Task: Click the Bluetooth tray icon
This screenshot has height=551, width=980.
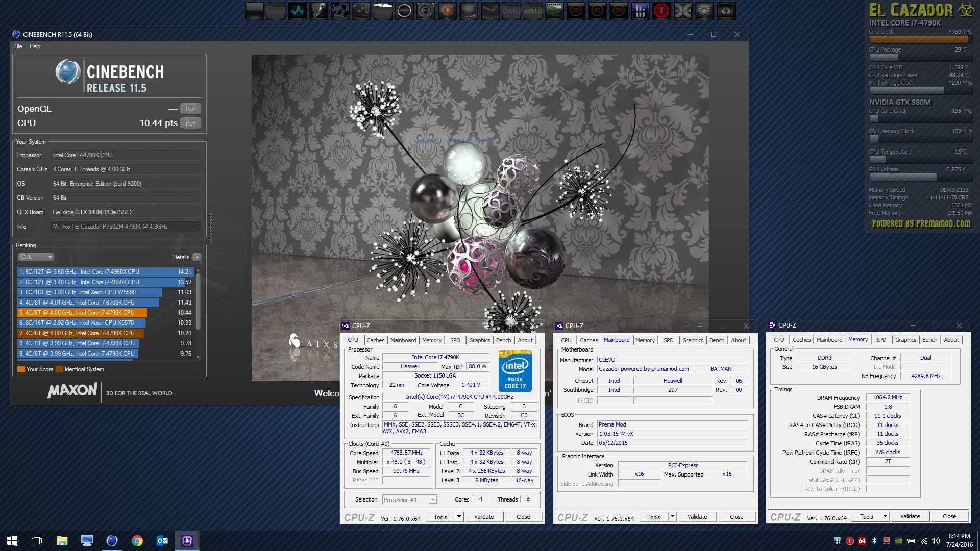Action: [874, 541]
